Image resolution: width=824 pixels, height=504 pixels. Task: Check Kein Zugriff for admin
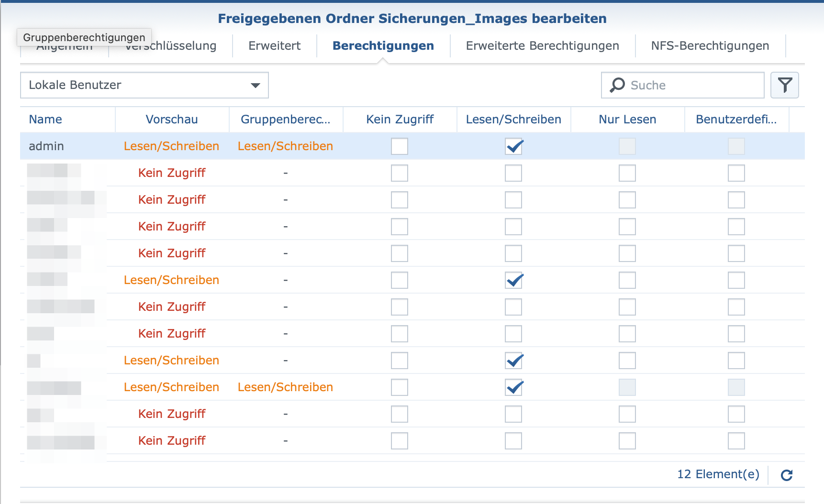click(400, 146)
